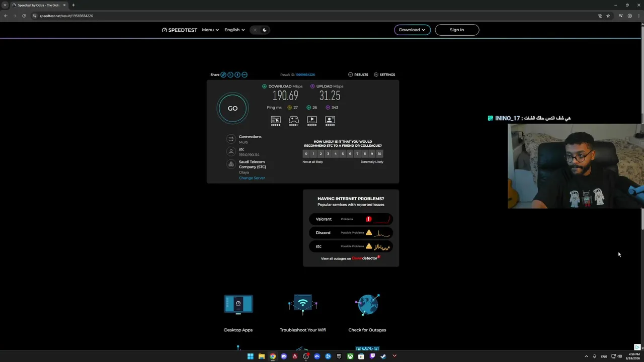
Task: Open the stc outage report row
Action: click(x=351, y=246)
